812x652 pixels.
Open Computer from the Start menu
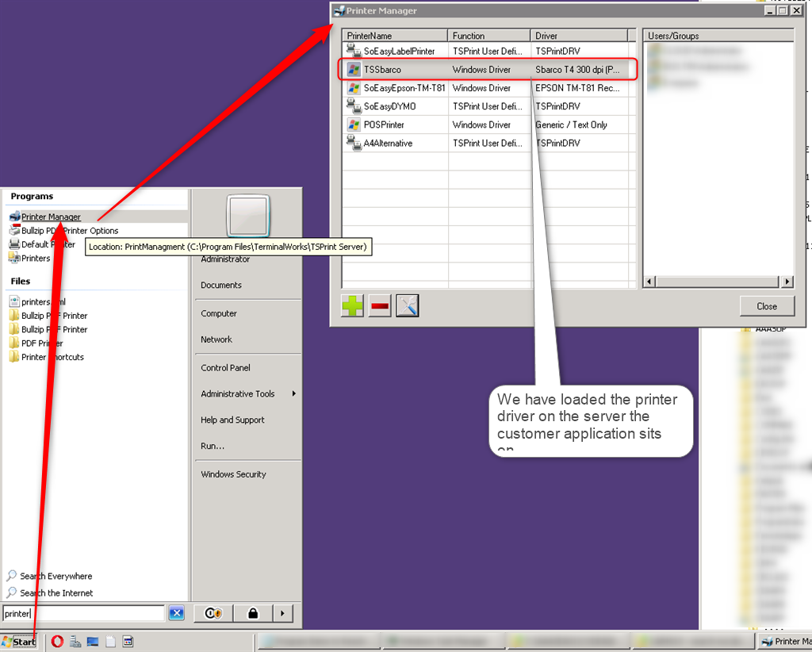coord(219,313)
